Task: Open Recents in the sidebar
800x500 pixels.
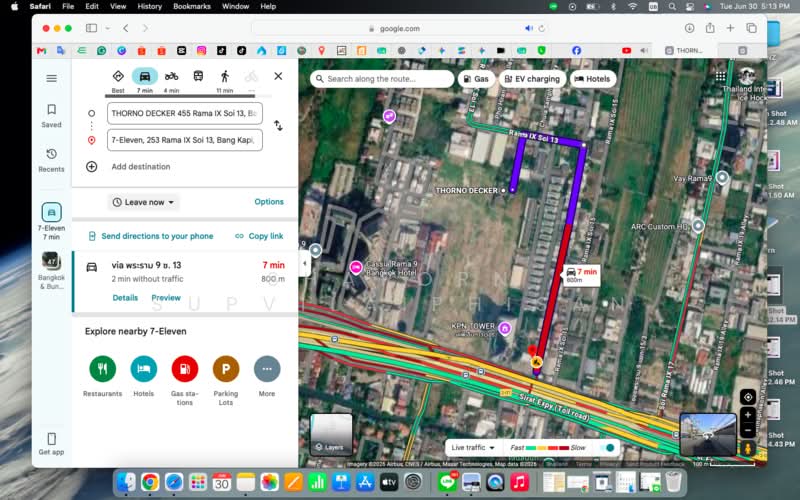Action: [52, 160]
